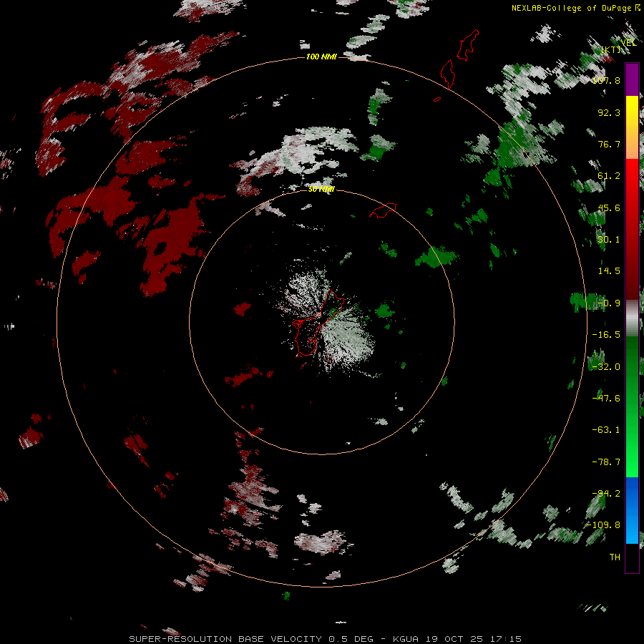Click the 45.6 velocity scale value
This screenshot has height=644, width=644.
pyautogui.click(x=609, y=208)
